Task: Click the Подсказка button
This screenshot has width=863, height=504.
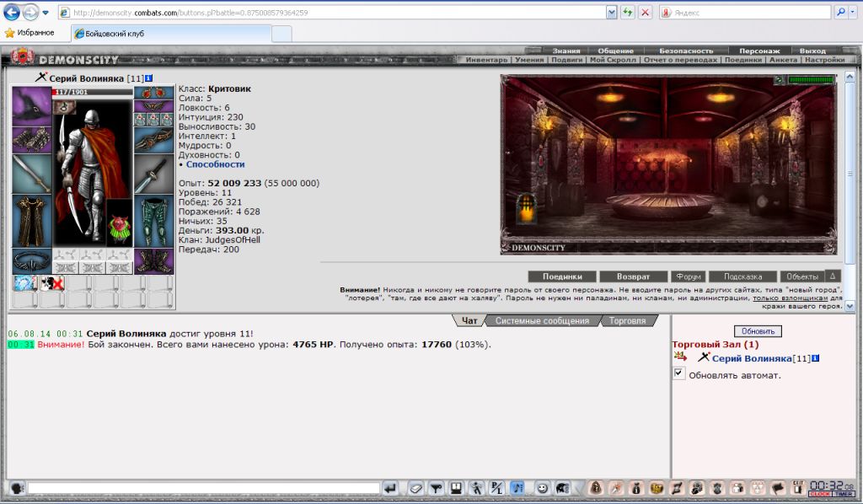Action: [743, 276]
